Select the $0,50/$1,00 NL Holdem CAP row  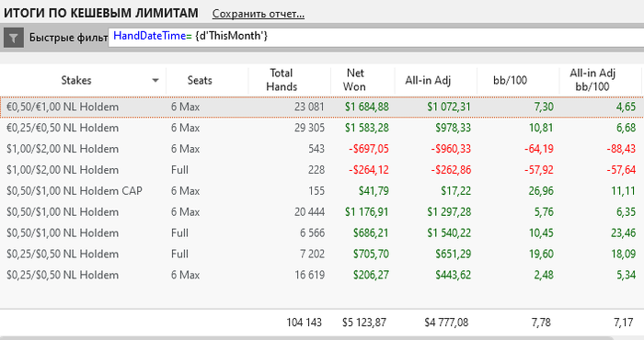pyautogui.click(x=322, y=191)
